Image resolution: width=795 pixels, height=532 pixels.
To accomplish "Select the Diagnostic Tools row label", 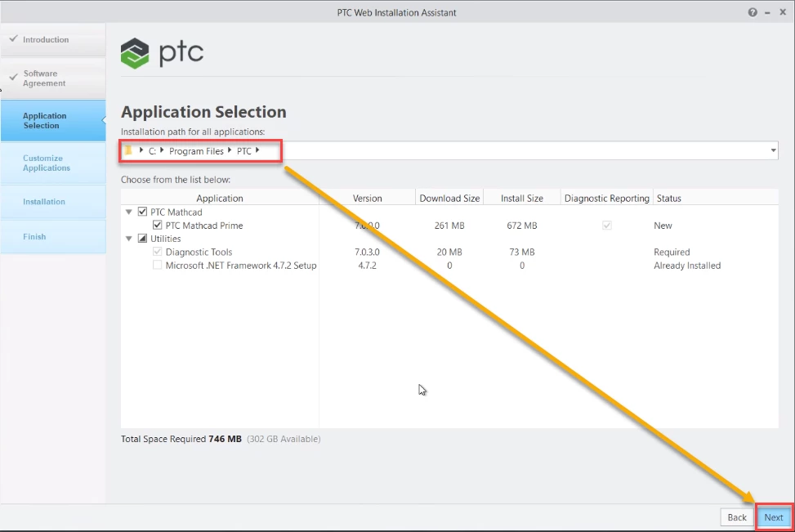I will [x=199, y=252].
